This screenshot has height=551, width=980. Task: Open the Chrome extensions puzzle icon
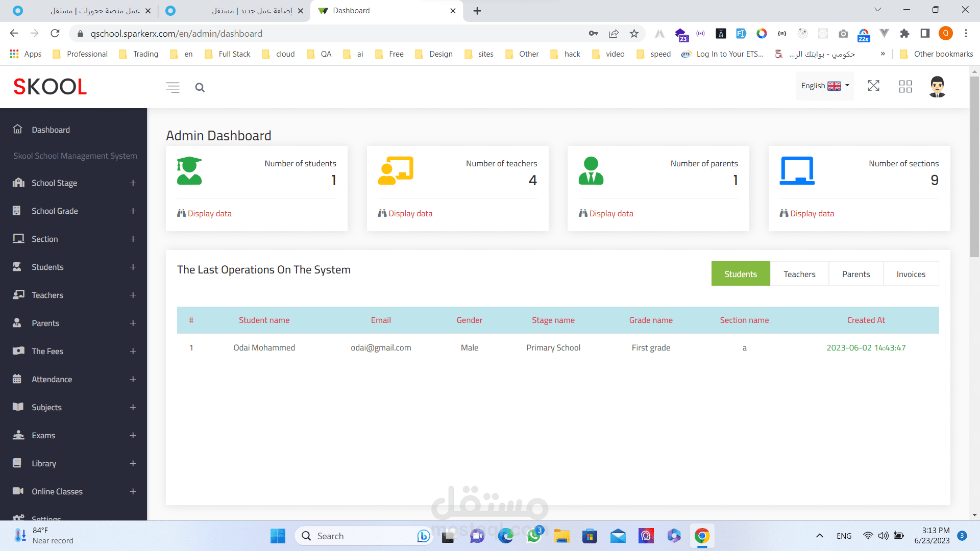[x=904, y=34]
